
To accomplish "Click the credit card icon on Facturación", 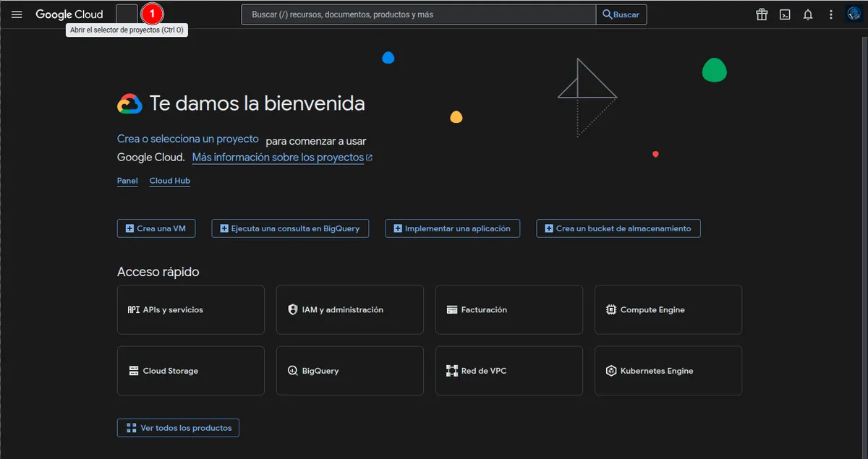I will (x=452, y=309).
